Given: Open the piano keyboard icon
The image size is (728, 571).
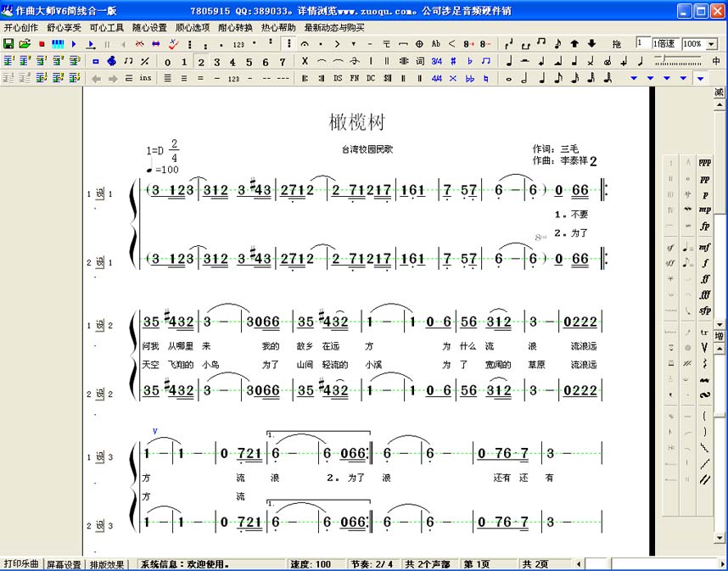Looking at the screenshot, I should pyautogui.click(x=58, y=44).
